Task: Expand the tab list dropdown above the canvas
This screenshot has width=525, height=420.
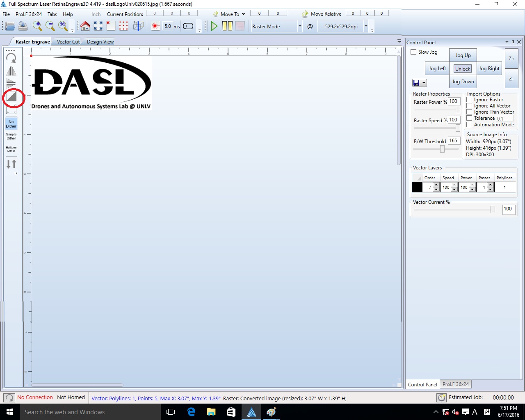Action: point(399,41)
